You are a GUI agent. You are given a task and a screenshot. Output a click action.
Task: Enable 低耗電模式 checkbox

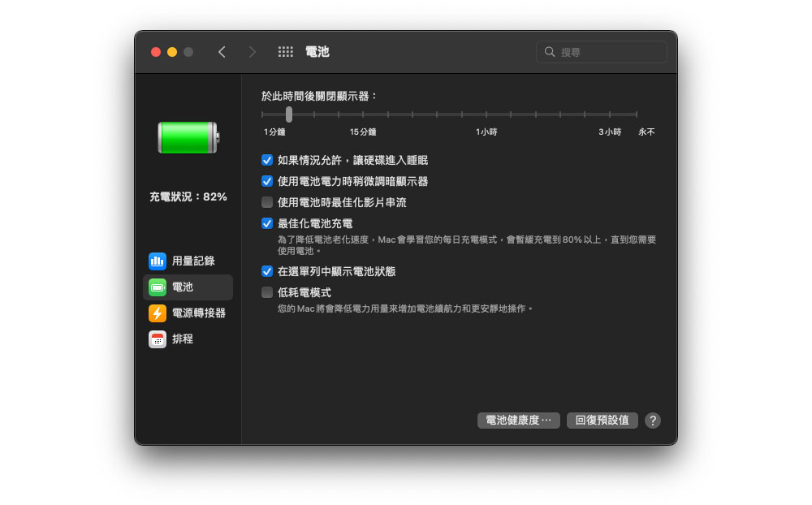267,292
